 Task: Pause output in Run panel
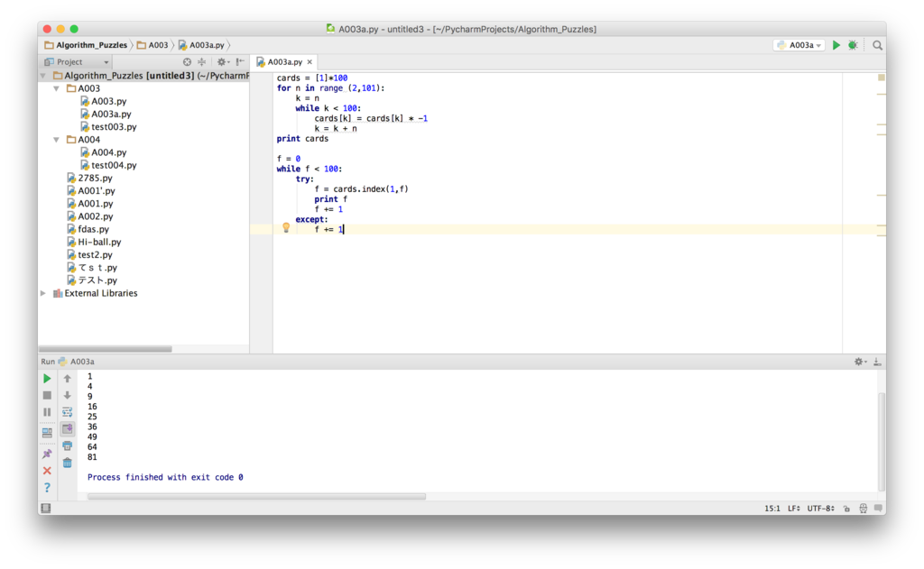[47, 412]
